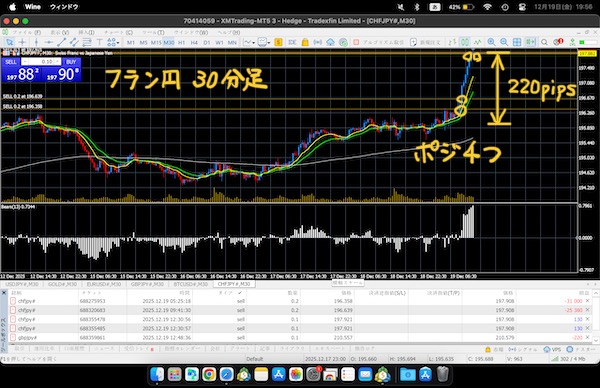Open the 表示 (V) menu
Image resolution: width=600 pixels, height=388 pixels.
[60, 33]
